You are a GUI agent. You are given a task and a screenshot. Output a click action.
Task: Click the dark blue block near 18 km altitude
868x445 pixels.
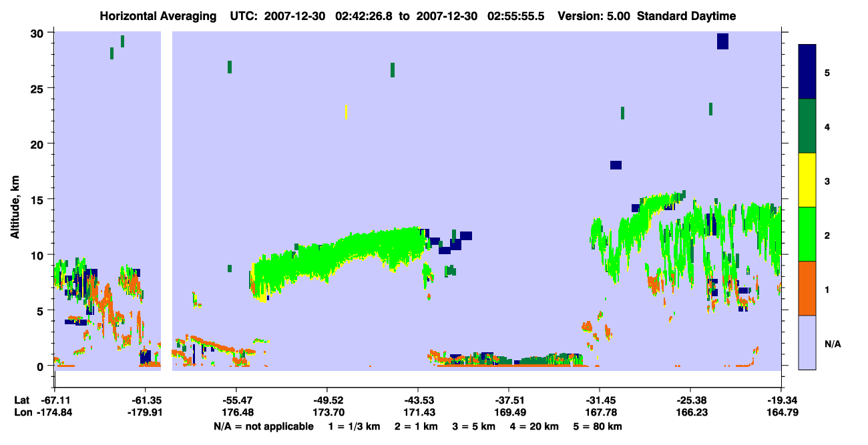coord(616,165)
